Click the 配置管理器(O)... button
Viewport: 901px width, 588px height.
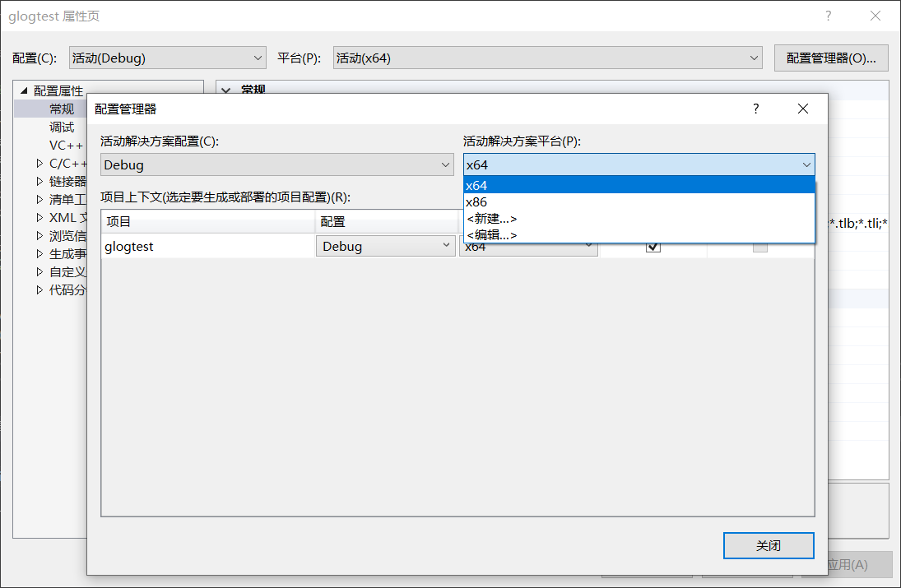831,58
